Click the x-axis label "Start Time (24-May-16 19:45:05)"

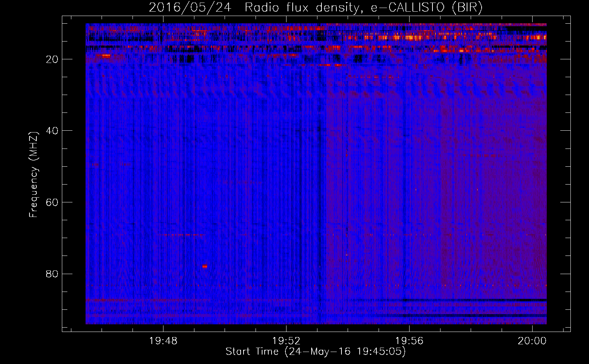point(316,352)
